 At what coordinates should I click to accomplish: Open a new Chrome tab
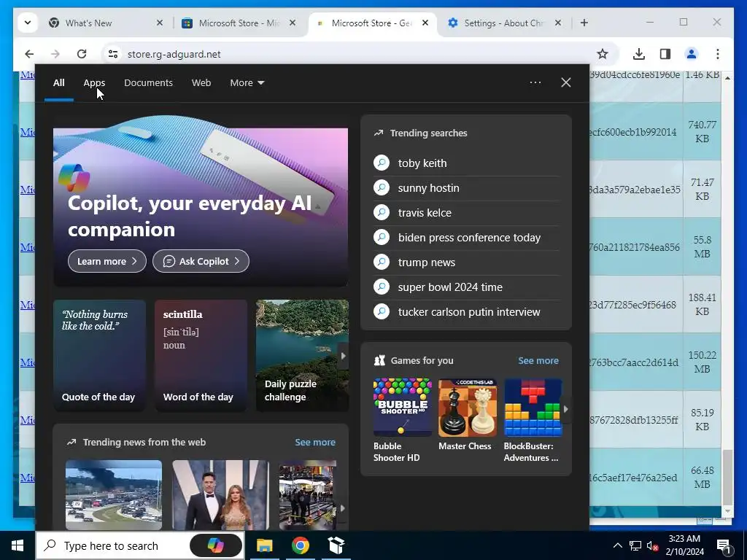[584, 23]
